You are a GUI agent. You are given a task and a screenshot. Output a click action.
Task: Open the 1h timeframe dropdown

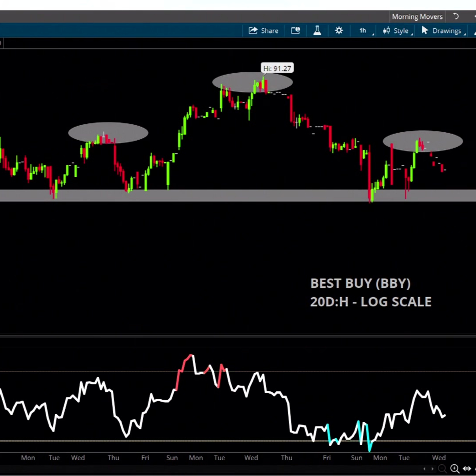pos(363,31)
